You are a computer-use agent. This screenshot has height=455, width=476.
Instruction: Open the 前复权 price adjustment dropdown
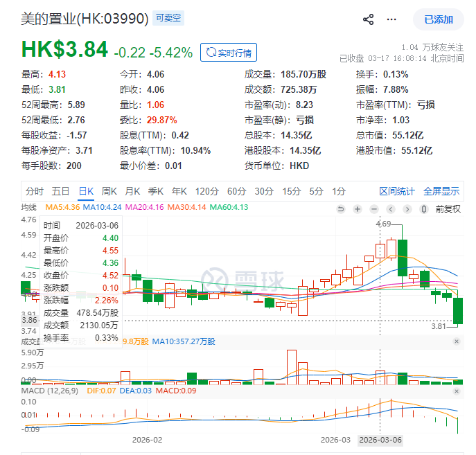point(448,209)
